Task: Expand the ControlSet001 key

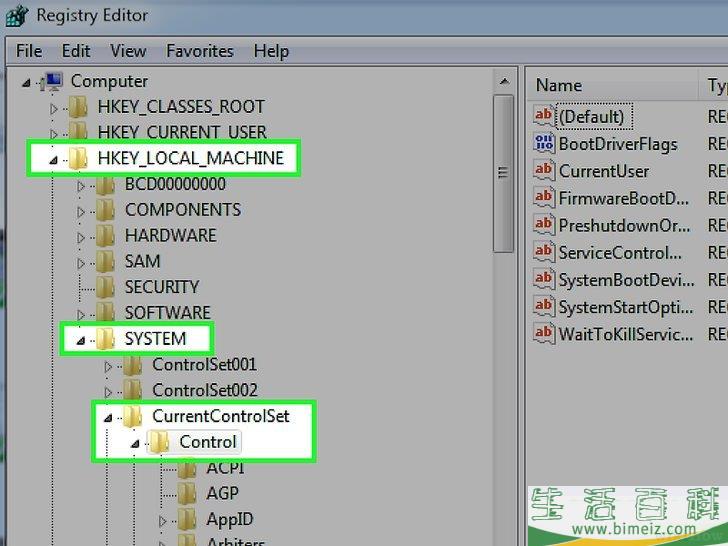Action: click(x=108, y=366)
